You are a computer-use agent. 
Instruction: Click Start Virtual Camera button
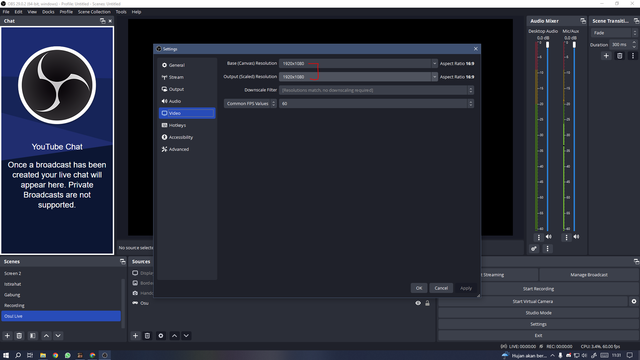pyautogui.click(x=533, y=301)
